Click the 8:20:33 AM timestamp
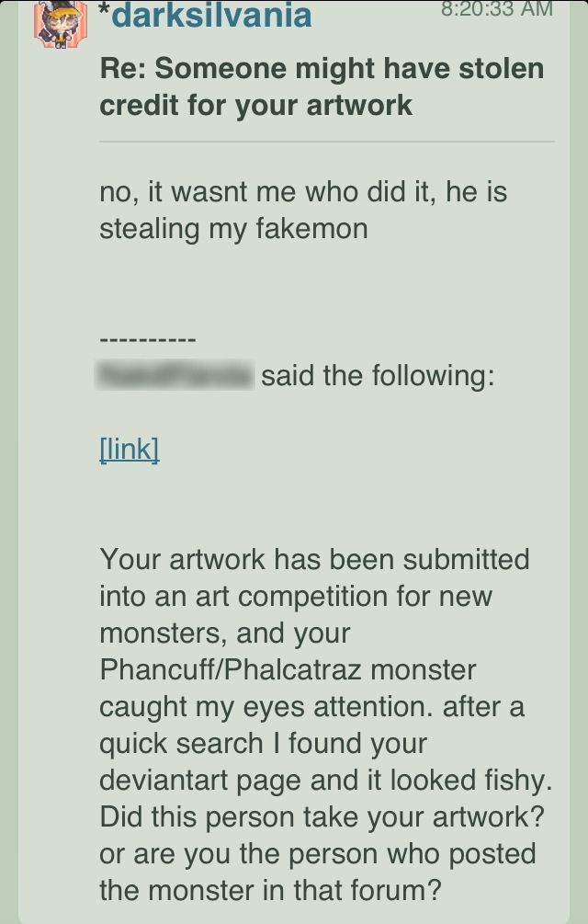This screenshot has width=588, height=924. point(496,9)
